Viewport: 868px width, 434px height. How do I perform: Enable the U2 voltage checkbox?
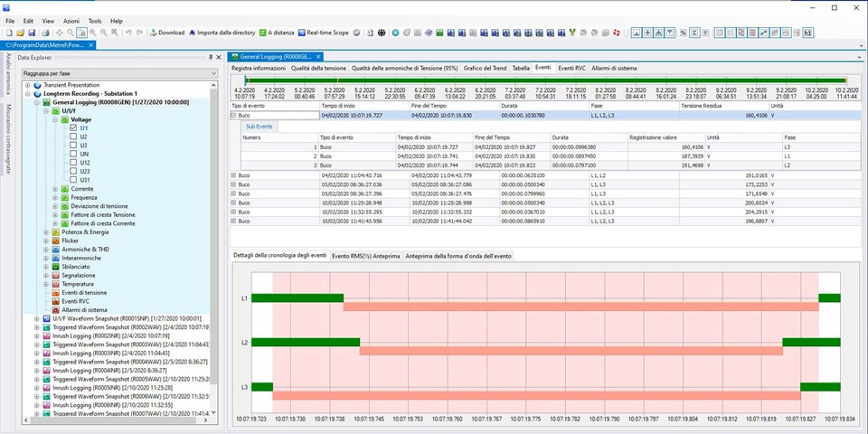(x=73, y=137)
